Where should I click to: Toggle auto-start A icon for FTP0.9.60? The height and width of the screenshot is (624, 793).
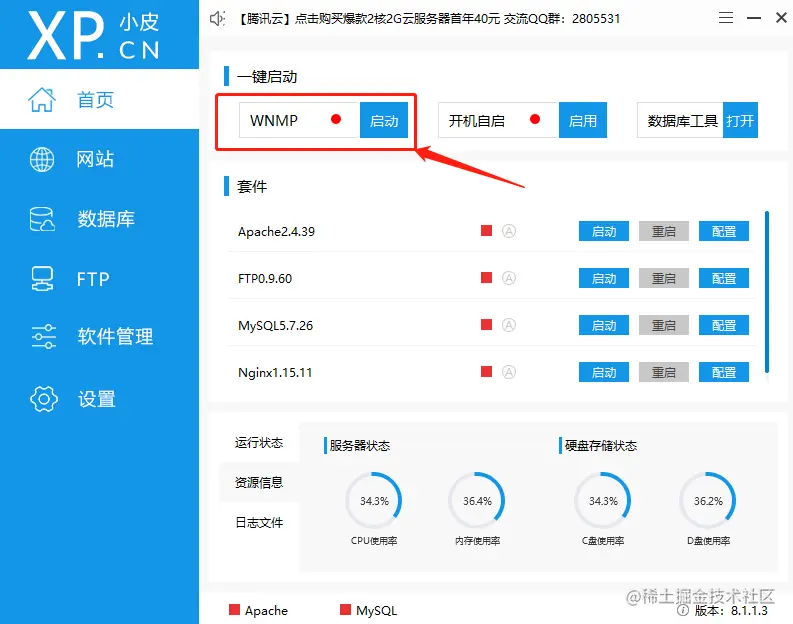[509, 278]
